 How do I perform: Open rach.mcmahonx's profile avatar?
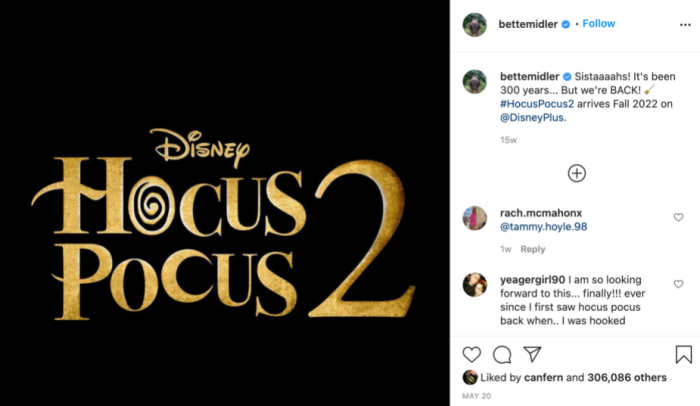point(475,218)
